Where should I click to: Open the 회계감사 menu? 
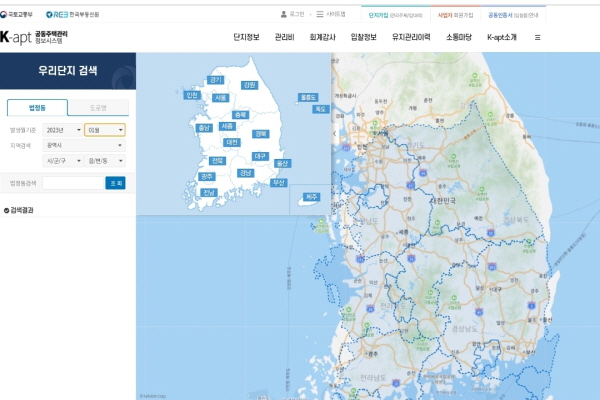coord(322,37)
